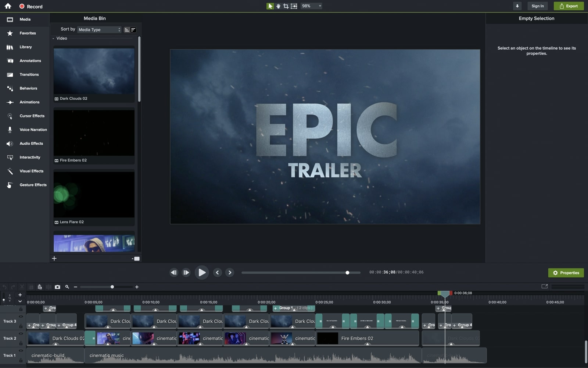Select the Pan hand tool
The height and width of the screenshot is (368, 588).
278,6
